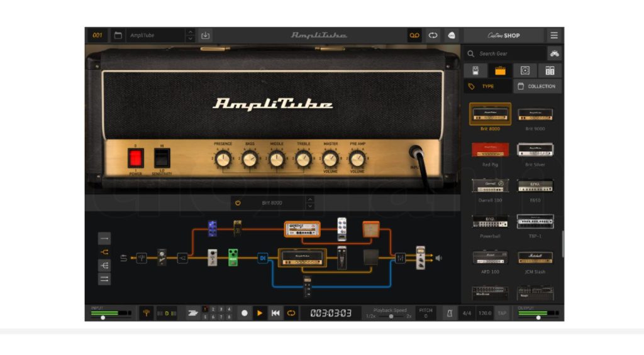
Task: Choose the dual parallel chain layout
Action: coord(104,279)
